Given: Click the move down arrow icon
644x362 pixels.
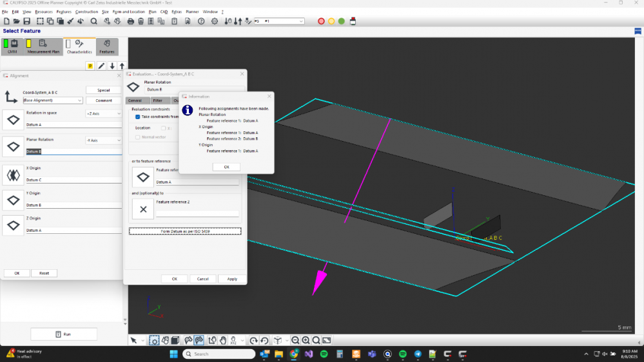Looking at the screenshot, I should (112, 66).
